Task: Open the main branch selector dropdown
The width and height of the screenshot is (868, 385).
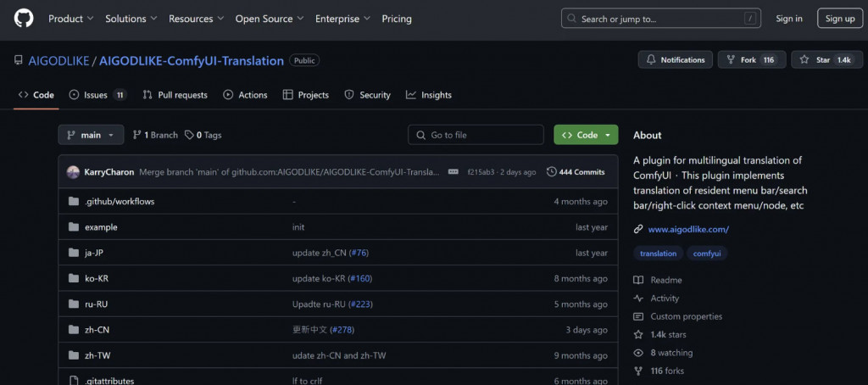Action: 91,135
